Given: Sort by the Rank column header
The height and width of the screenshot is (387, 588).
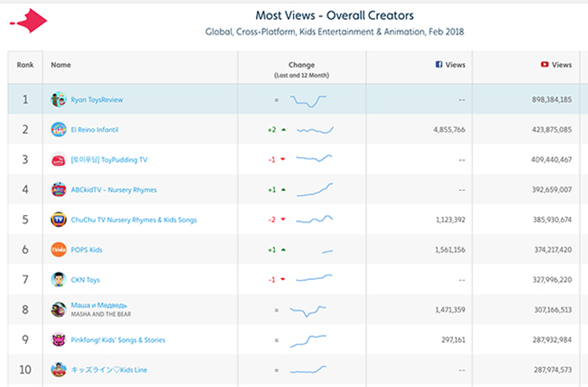Looking at the screenshot, I should pyautogui.click(x=25, y=65).
